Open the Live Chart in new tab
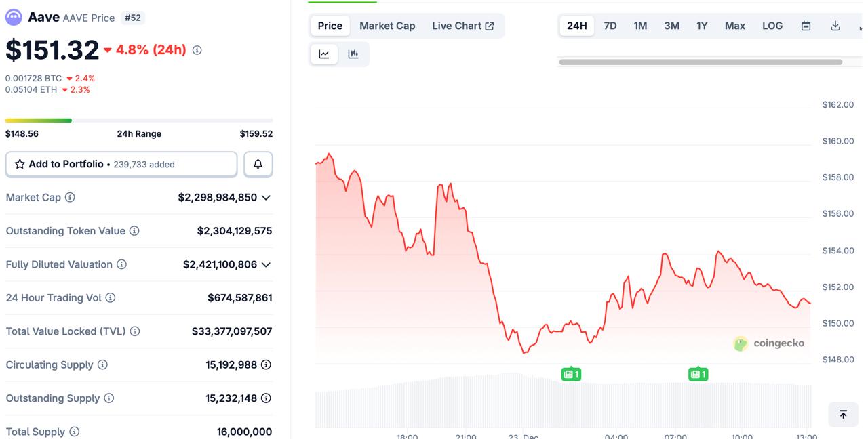 click(x=464, y=25)
